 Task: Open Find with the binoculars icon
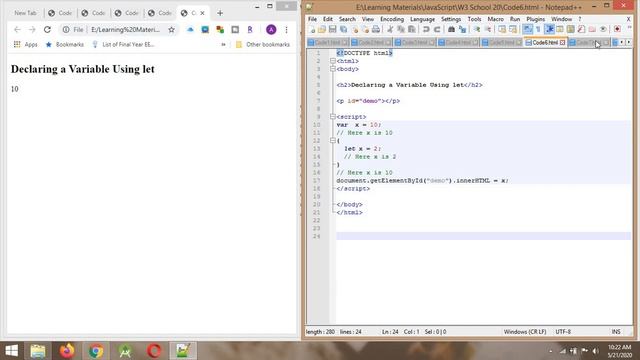pos(451,29)
